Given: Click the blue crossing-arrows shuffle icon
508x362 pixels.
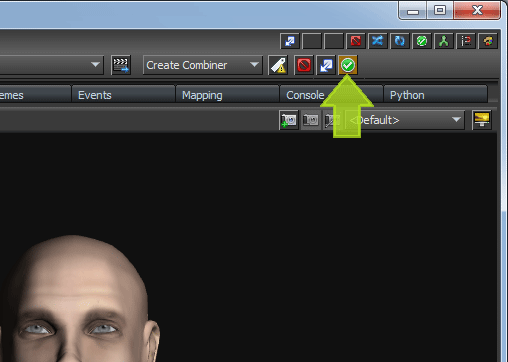Looking at the screenshot, I should [x=378, y=41].
